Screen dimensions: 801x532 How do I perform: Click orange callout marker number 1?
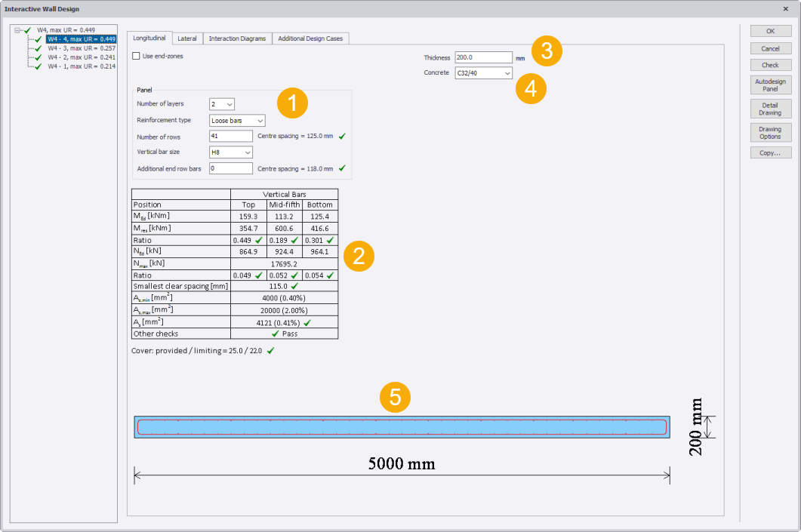(x=292, y=103)
